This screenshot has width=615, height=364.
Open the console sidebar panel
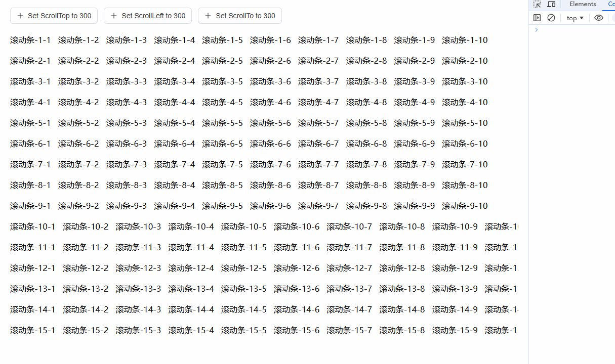(x=537, y=17)
